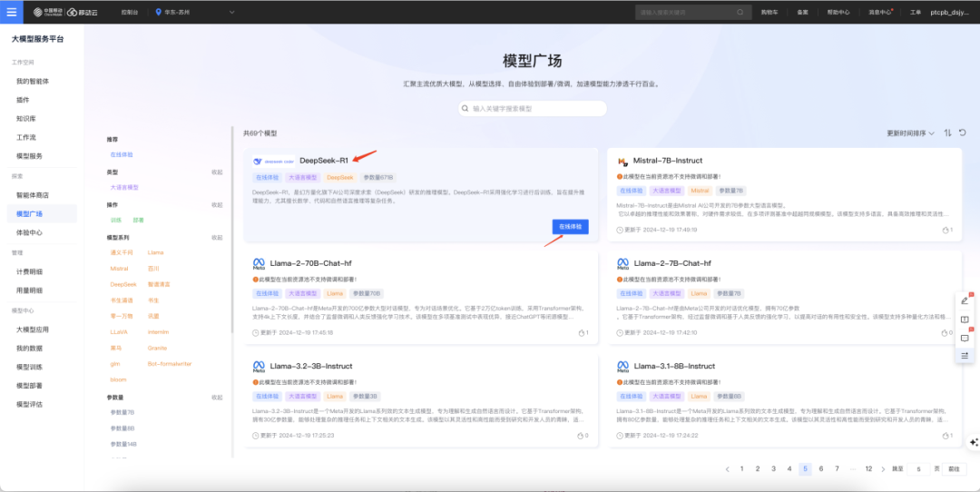Select the 部署 operation filter

pyautogui.click(x=138, y=220)
